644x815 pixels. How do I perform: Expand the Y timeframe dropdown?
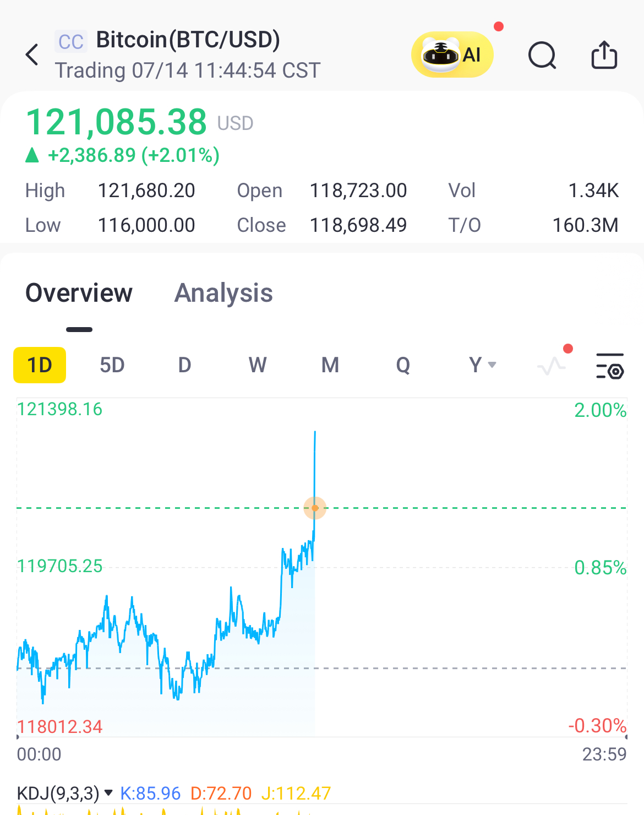click(483, 365)
